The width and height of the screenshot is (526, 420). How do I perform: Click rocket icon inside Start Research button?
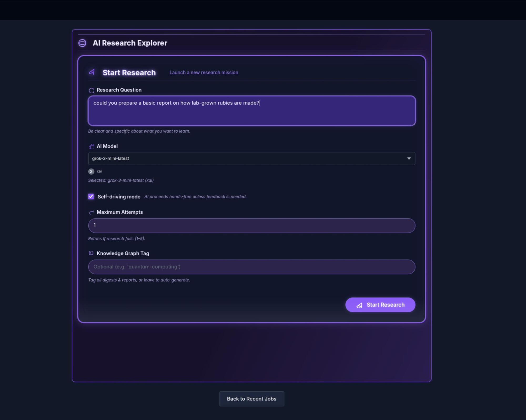(359, 305)
